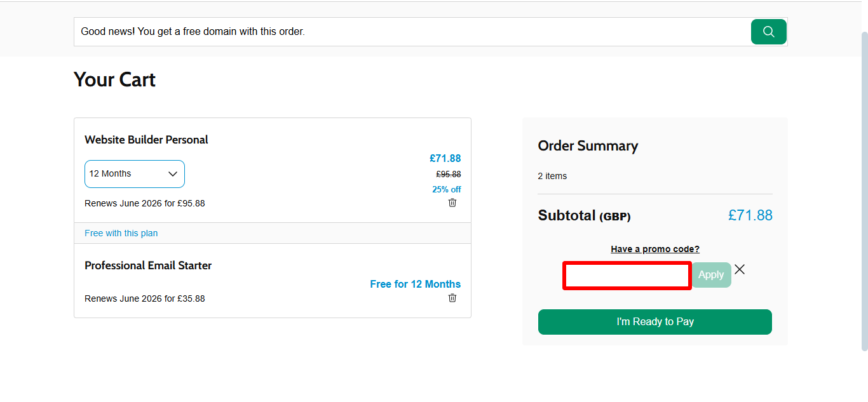The height and width of the screenshot is (402, 868).
Task: Open the 12 Months term dropdown
Action: (x=134, y=174)
